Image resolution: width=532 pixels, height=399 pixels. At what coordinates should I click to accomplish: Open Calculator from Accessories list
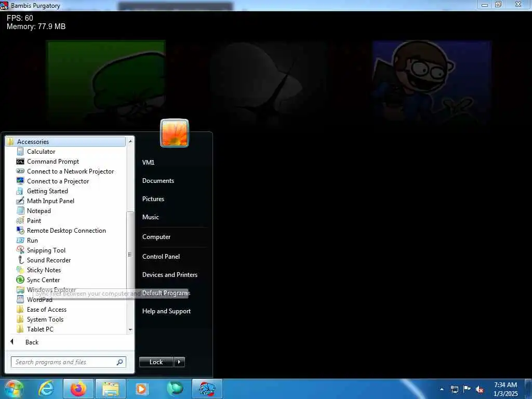41,152
